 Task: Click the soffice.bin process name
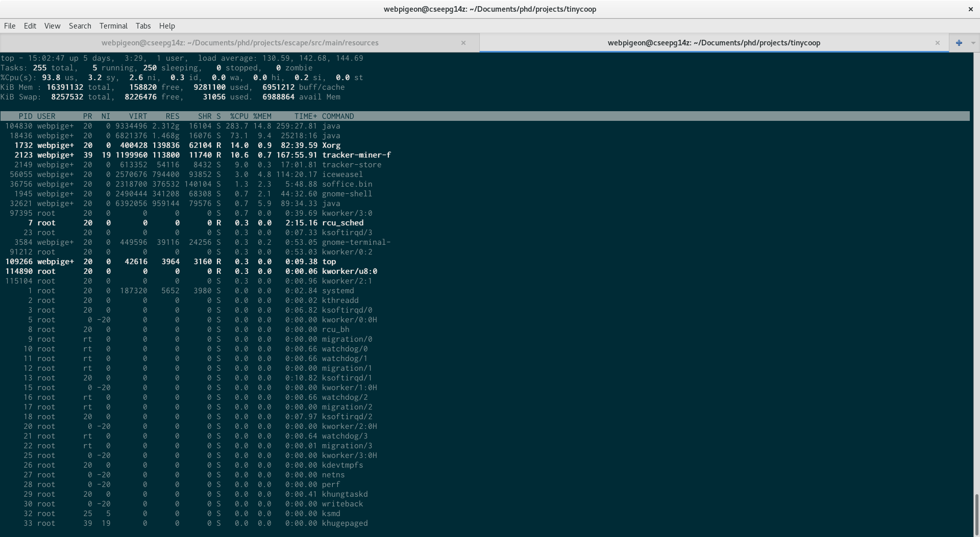[x=347, y=184]
